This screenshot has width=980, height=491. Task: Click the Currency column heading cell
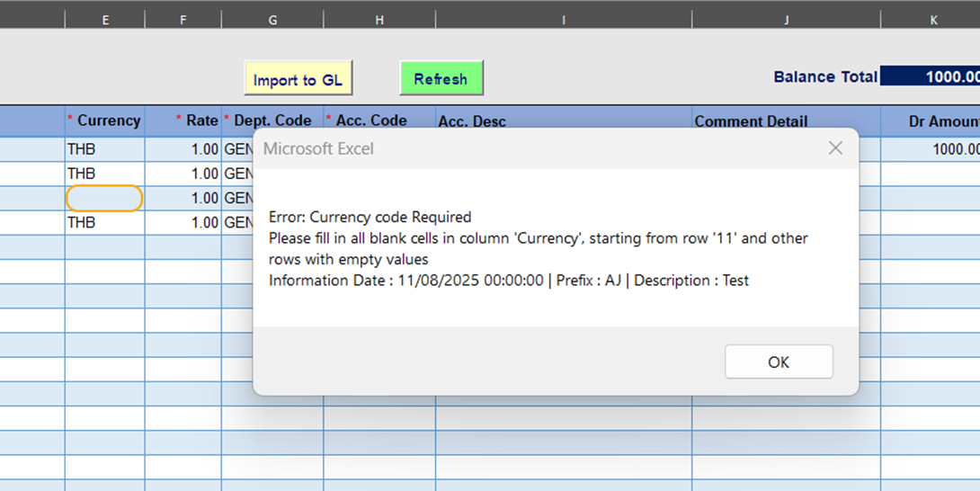tap(104, 121)
